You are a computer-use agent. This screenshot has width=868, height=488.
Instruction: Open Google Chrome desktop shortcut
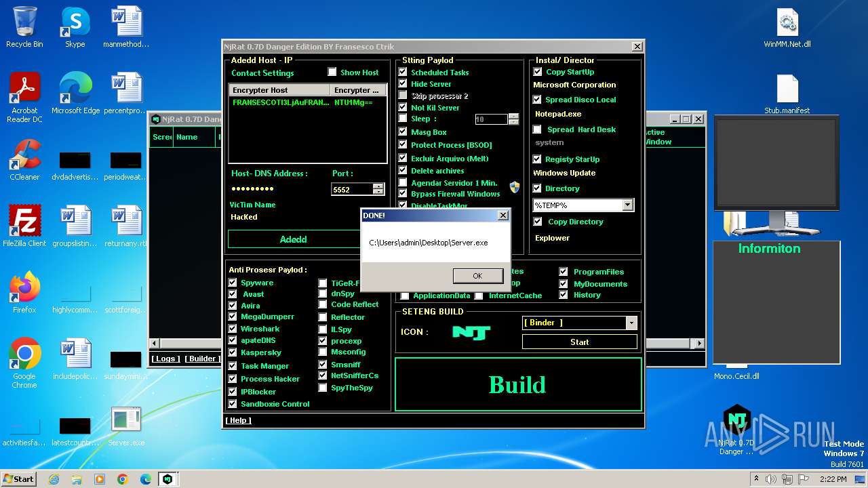[24, 363]
